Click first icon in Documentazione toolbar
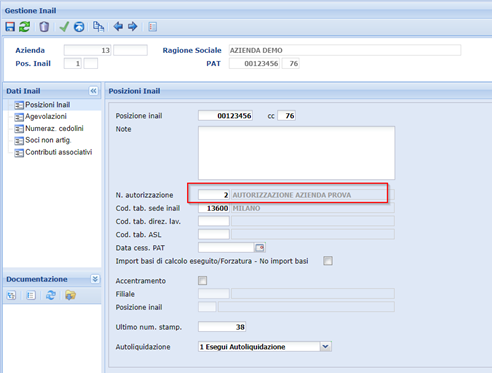 pyautogui.click(x=12, y=295)
